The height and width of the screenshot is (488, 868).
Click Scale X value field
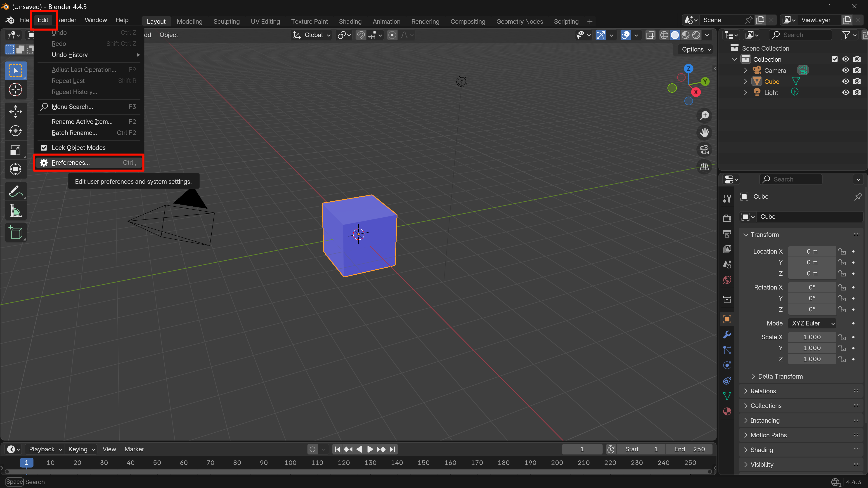(812, 337)
